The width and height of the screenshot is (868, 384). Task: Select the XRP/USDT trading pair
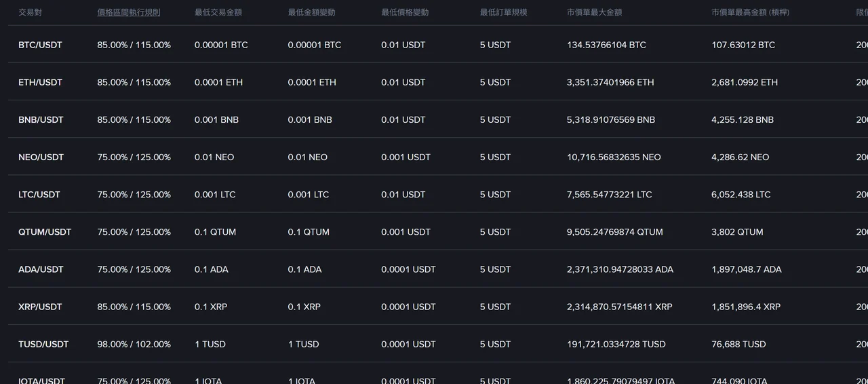click(x=40, y=306)
